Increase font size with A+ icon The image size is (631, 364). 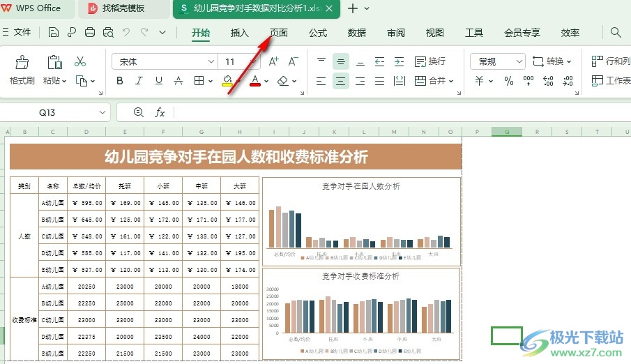click(273, 61)
